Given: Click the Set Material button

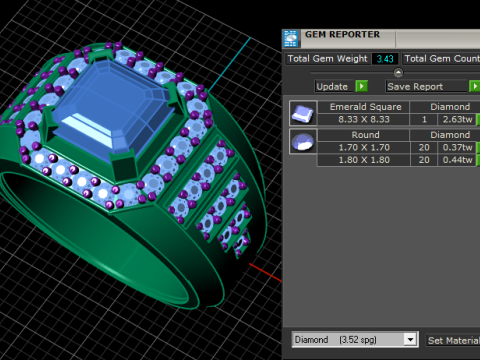Looking at the screenshot, I should (x=453, y=340).
